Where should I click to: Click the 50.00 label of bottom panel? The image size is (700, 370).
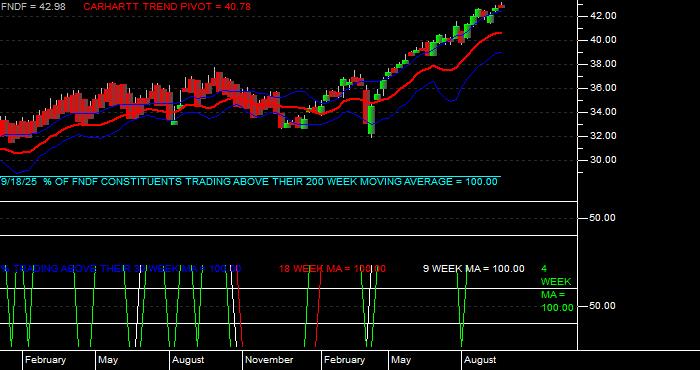603,306
